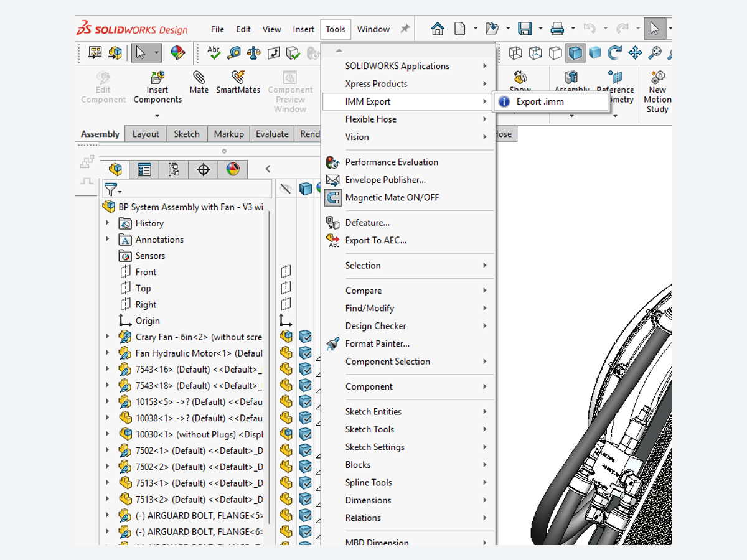Open the FeatureManager design tree tab

click(115, 169)
